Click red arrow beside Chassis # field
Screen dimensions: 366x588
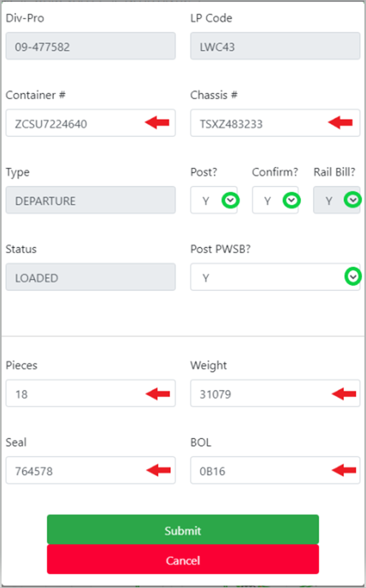(340, 123)
